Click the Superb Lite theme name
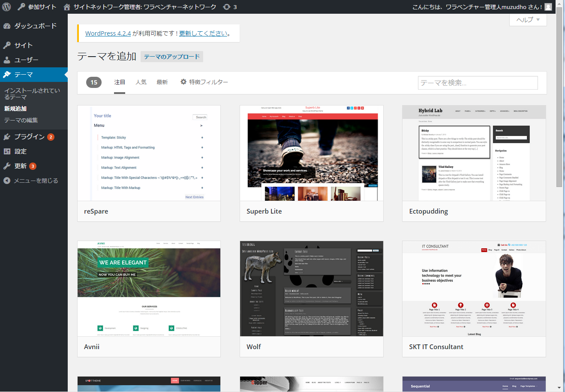The width and height of the screenshot is (565, 392). 264,211
